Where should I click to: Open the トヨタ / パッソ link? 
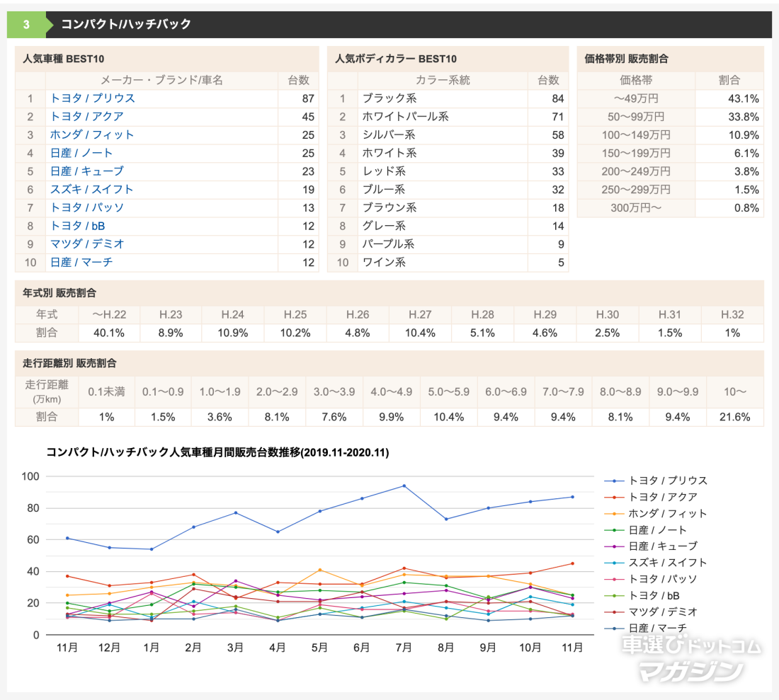tap(87, 207)
